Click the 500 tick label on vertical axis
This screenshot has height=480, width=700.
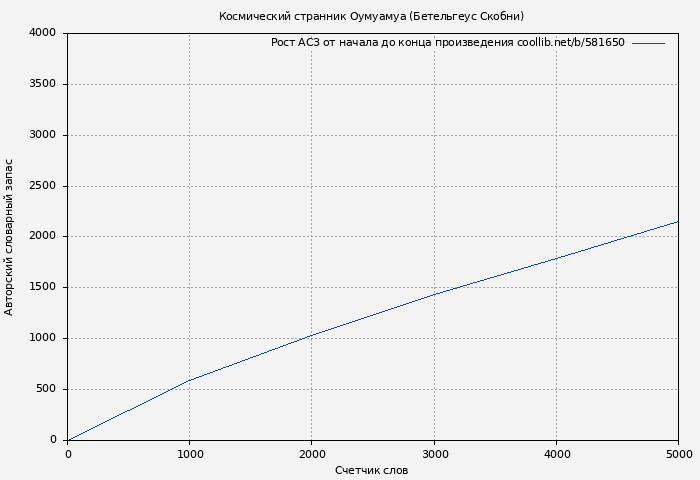point(46,390)
